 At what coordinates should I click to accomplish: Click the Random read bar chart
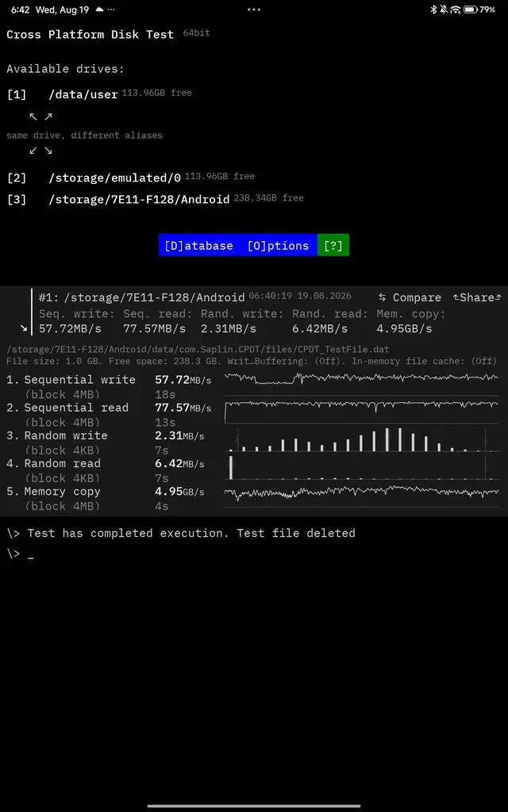tap(362, 468)
